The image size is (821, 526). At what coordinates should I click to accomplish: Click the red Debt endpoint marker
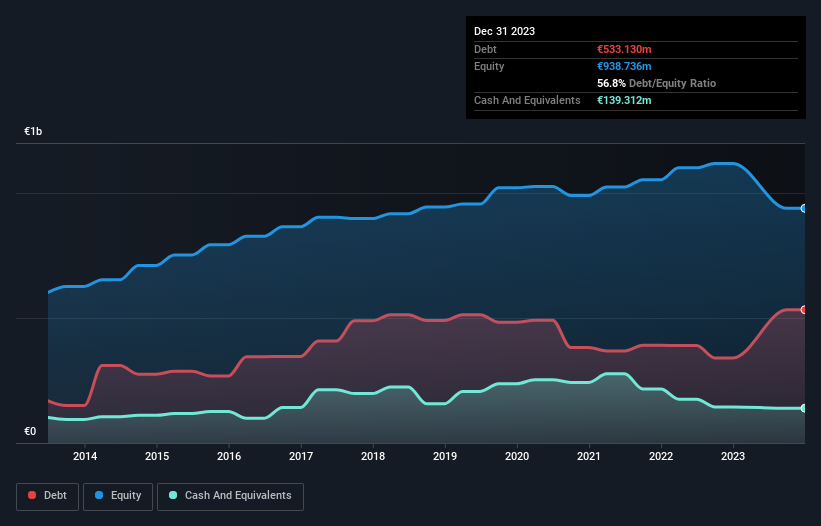[804, 310]
